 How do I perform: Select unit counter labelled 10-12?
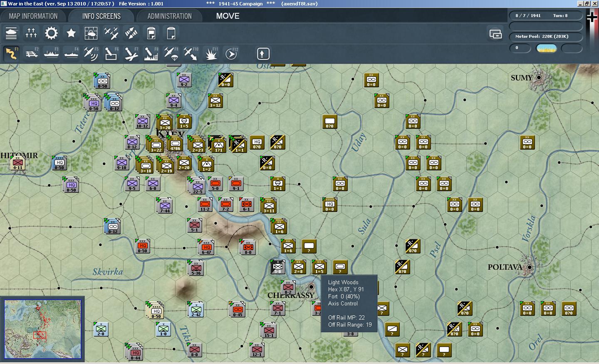142,122
